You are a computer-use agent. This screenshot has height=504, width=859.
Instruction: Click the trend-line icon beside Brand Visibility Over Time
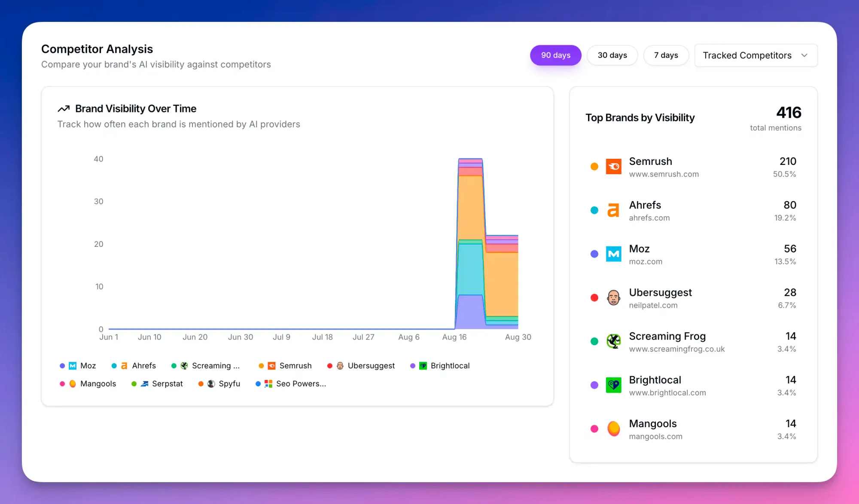coord(64,108)
